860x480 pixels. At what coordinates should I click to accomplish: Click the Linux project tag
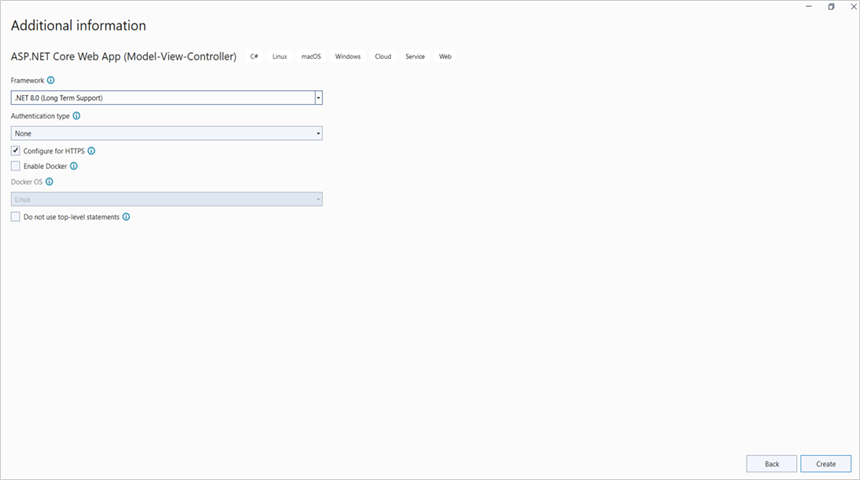tap(280, 57)
